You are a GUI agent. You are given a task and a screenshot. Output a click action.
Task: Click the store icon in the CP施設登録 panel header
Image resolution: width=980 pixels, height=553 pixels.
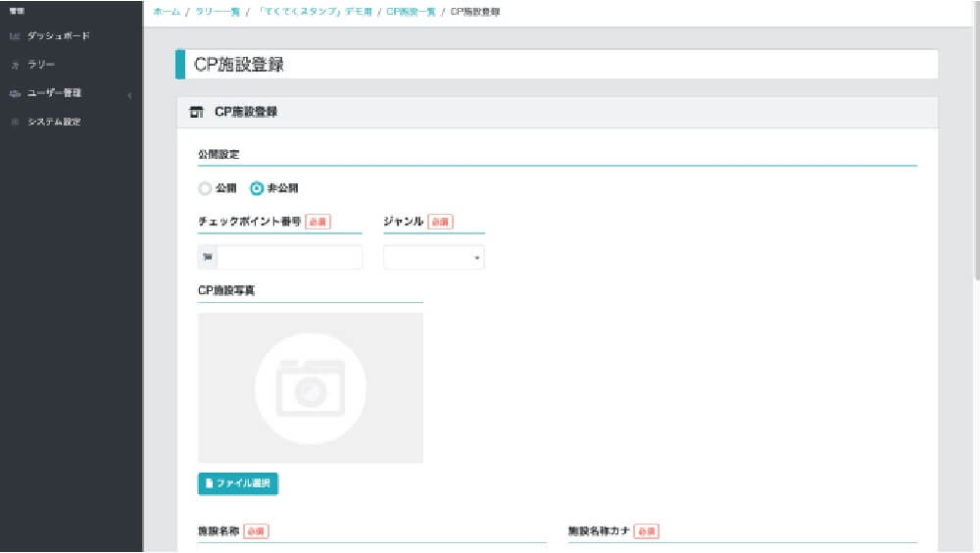(196, 112)
